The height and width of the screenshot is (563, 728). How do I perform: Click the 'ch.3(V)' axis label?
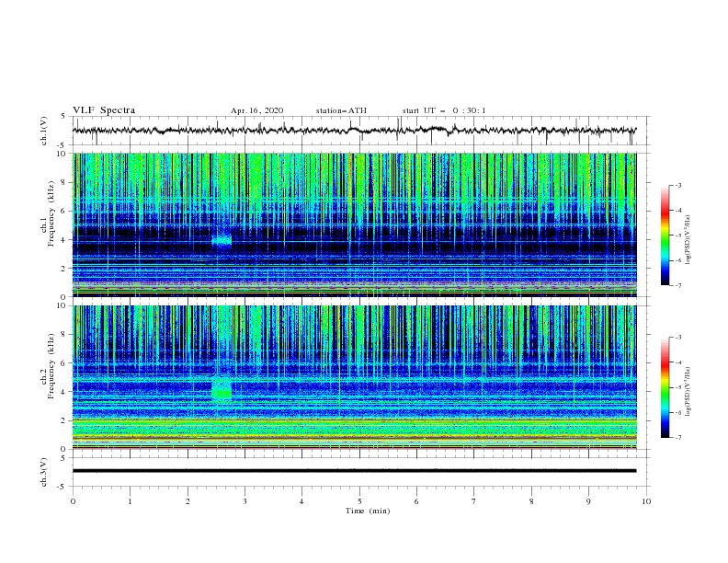coord(43,472)
